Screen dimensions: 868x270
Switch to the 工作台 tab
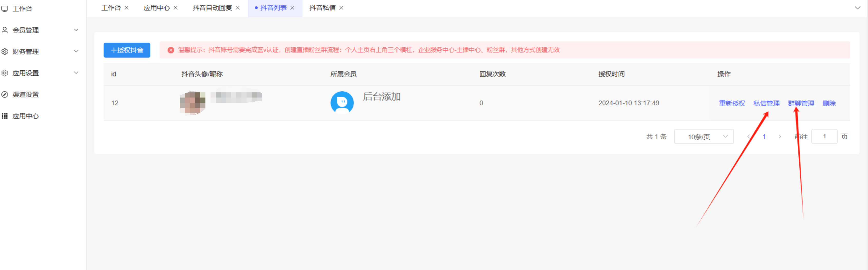coord(111,8)
